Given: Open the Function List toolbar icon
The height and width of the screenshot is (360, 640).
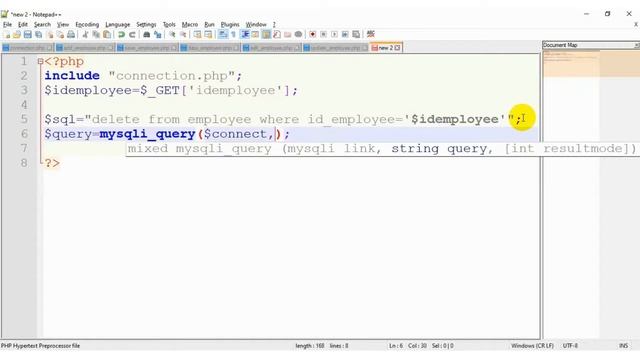Looking at the screenshot, I should pyautogui.click(x=277, y=35).
